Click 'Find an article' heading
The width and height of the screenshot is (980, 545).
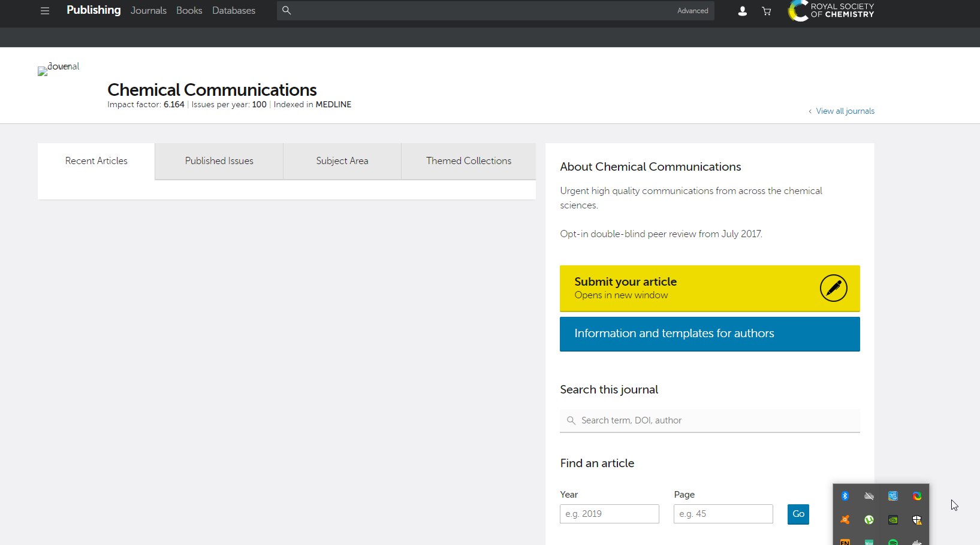[597, 464]
